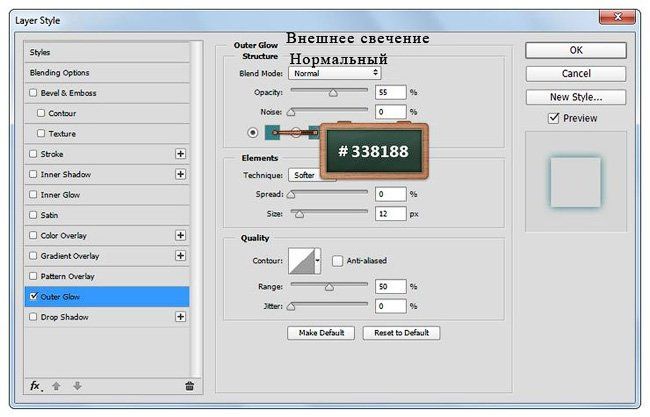Screen dimensions: 650x417
Task: Click the Noise slider handle
Action: coord(291,112)
